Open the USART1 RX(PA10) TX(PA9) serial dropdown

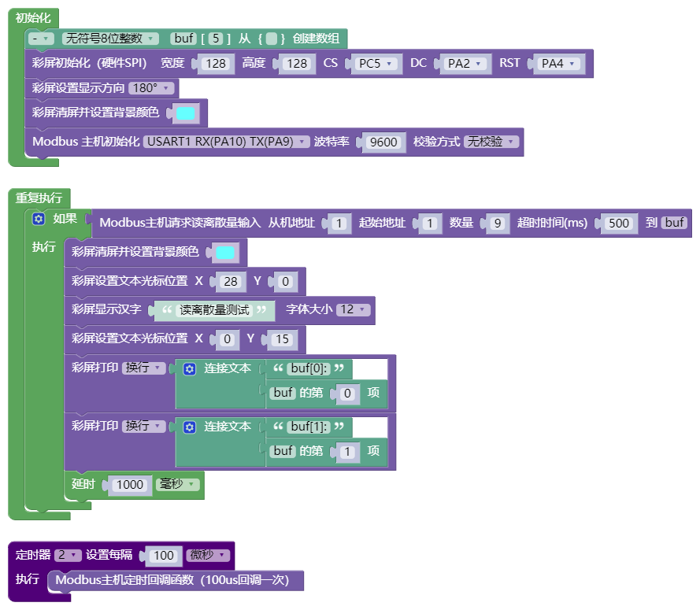click(226, 142)
